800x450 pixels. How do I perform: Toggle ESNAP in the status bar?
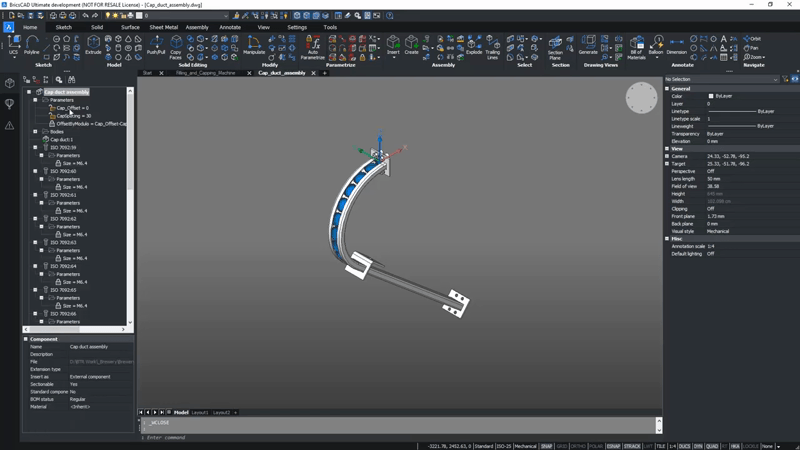pos(613,446)
